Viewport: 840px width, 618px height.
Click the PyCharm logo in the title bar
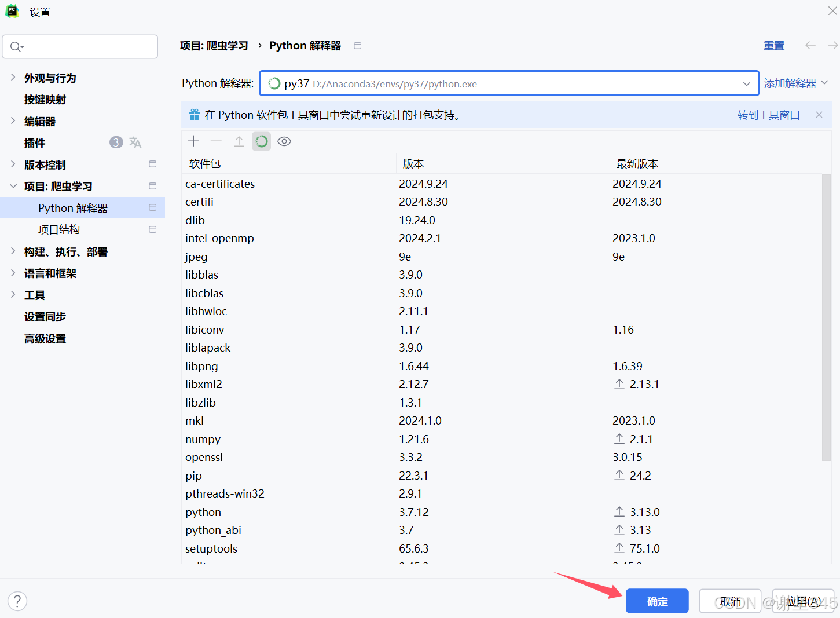click(12, 12)
